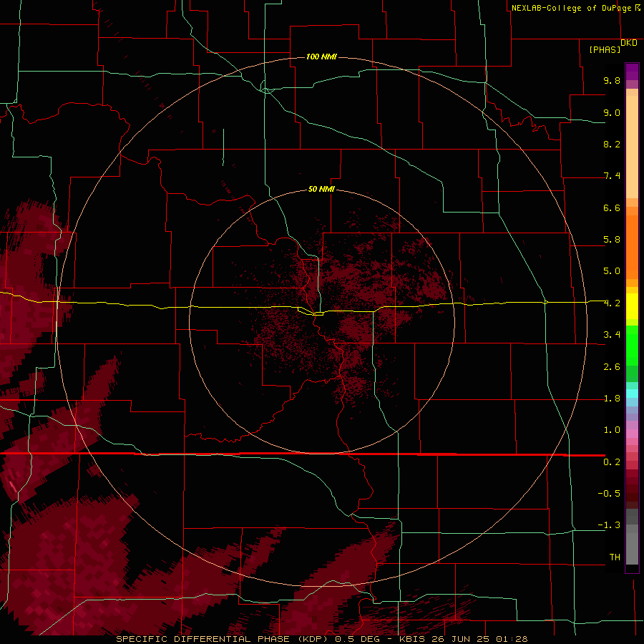Image resolution: width=644 pixels, height=644 pixels.
Task: Pick the purple segment atop the color bar
Action: pos(632,72)
